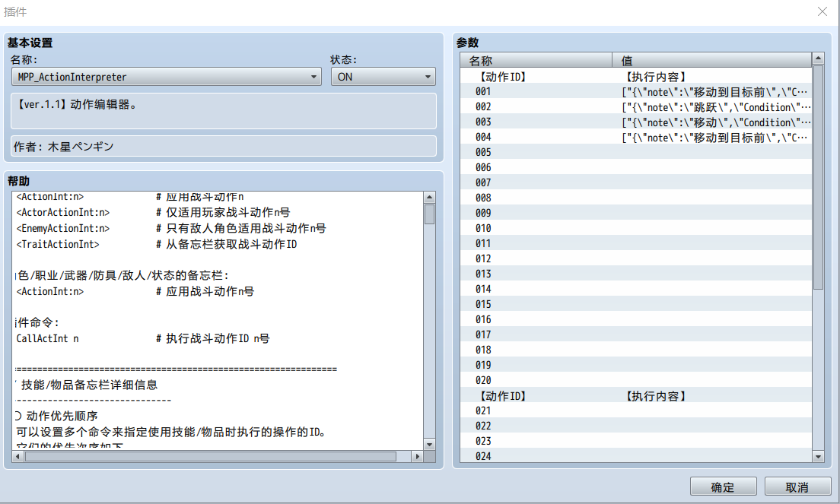This screenshot has width=840, height=504.
Task: Click left arrow of help horizontal scrollbar
Action: [18, 456]
